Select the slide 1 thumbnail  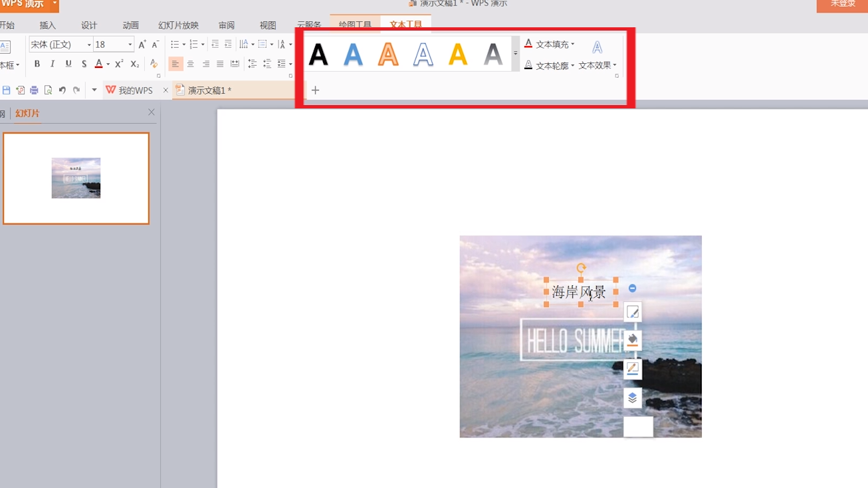click(x=76, y=178)
